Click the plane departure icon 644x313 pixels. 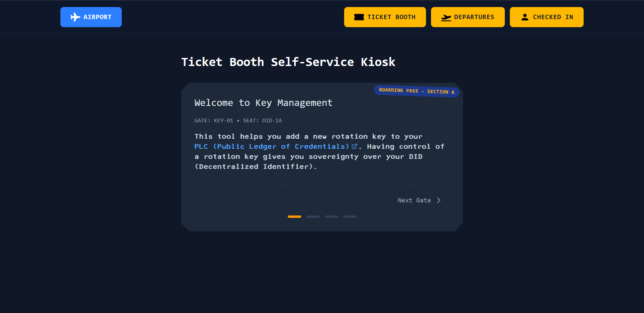tap(446, 17)
